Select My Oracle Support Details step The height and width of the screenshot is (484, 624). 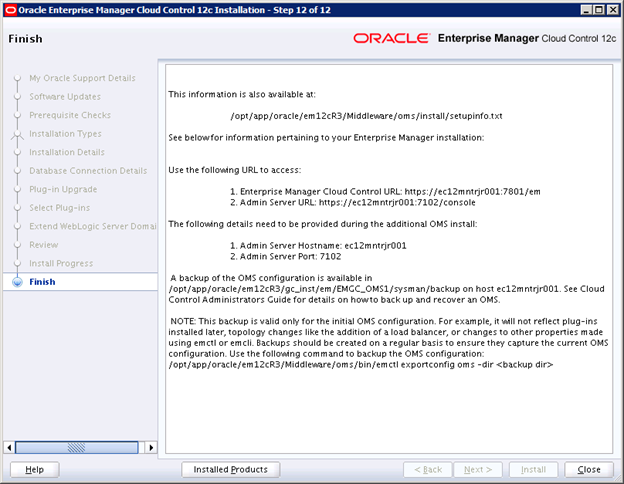point(82,78)
